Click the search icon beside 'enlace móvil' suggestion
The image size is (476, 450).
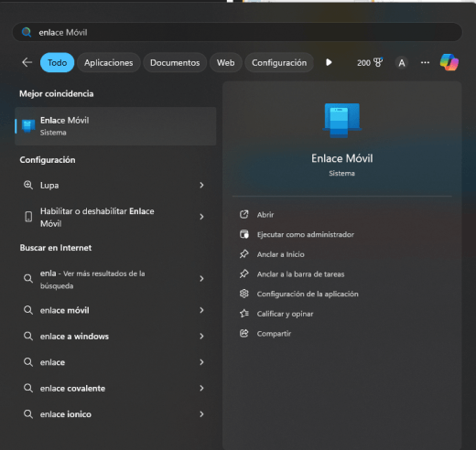(x=28, y=310)
